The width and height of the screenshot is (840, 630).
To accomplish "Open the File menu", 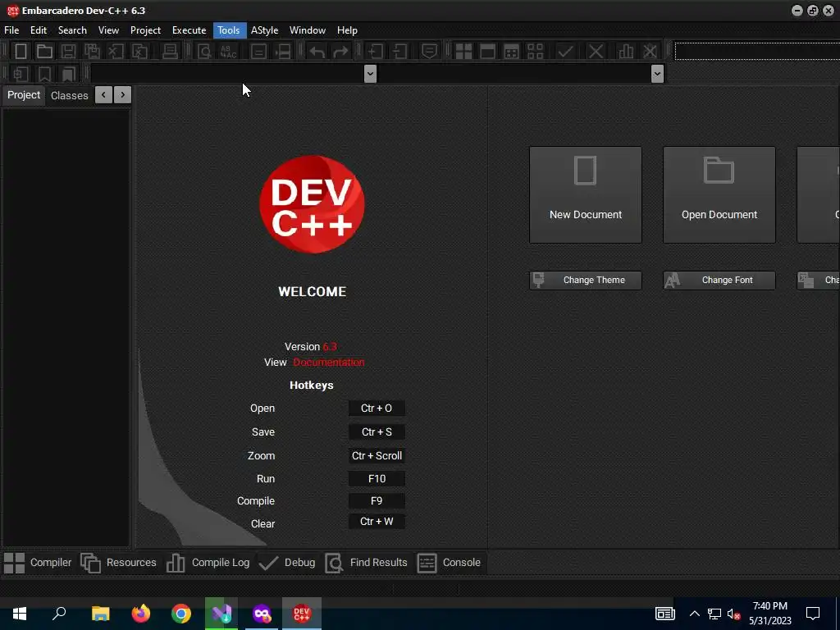I will pos(11,30).
